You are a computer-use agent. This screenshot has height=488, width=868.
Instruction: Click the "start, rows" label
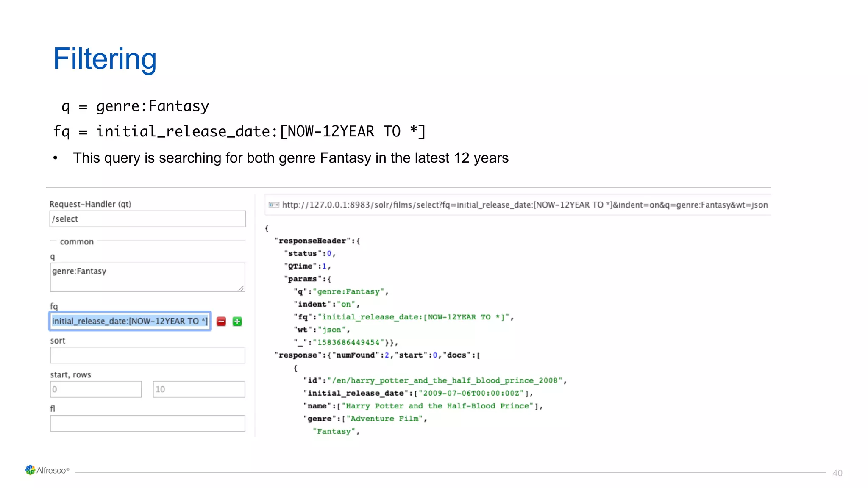[x=70, y=375]
